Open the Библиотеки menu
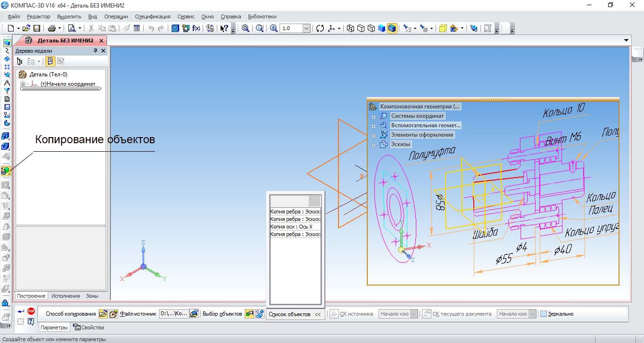 [262, 16]
